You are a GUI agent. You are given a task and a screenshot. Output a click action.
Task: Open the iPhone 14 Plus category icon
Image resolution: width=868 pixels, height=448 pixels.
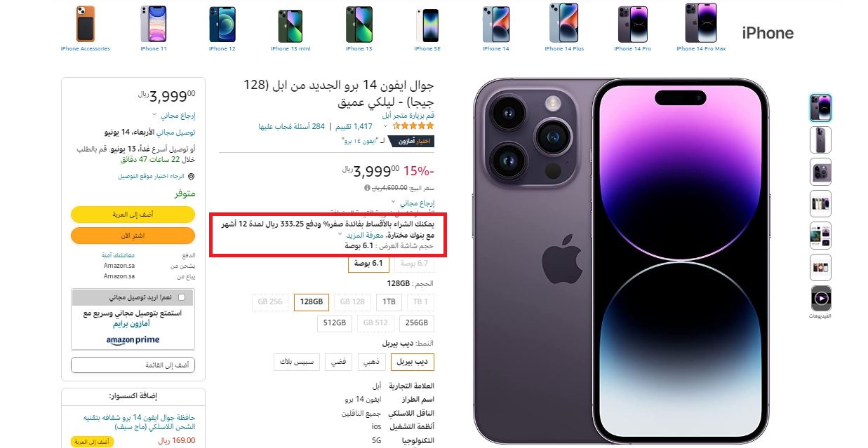(563, 23)
